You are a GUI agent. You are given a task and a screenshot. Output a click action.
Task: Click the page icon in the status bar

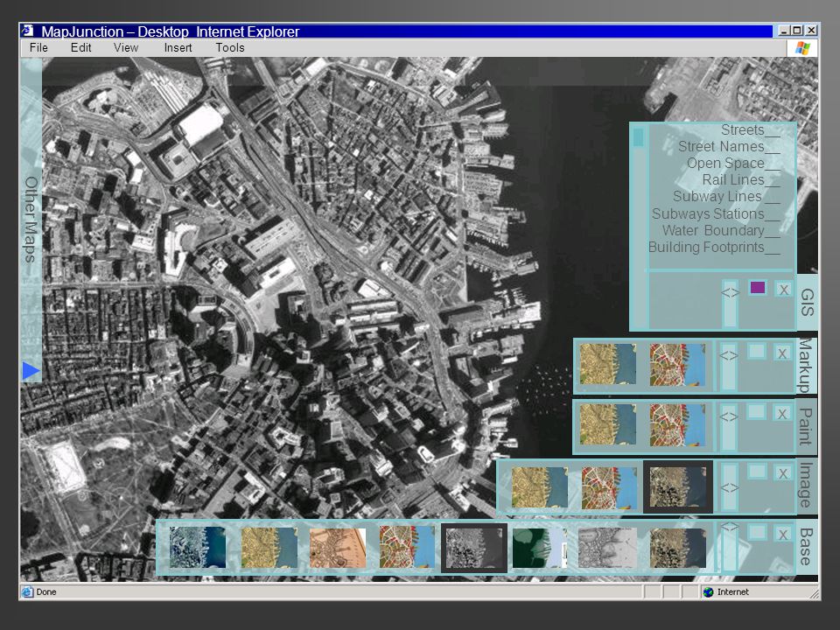[x=27, y=592]
